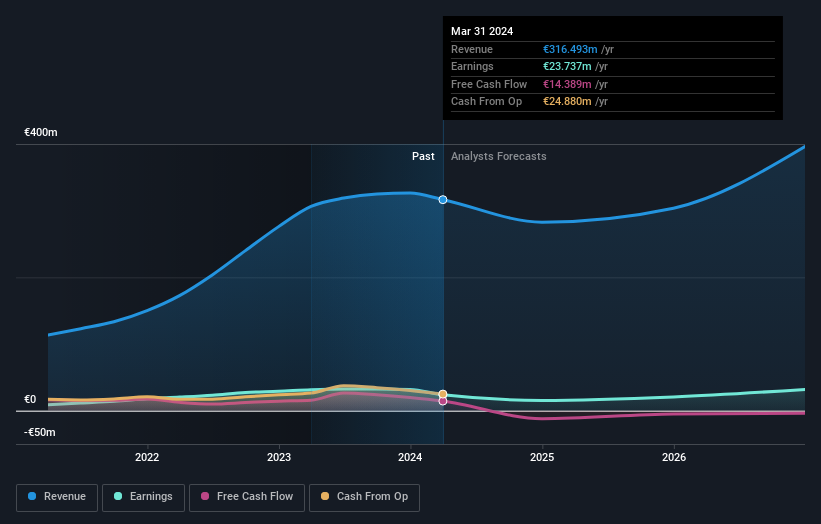
Task: Click the orange Cash From Op data point
Action: click(x=443, y=394)
